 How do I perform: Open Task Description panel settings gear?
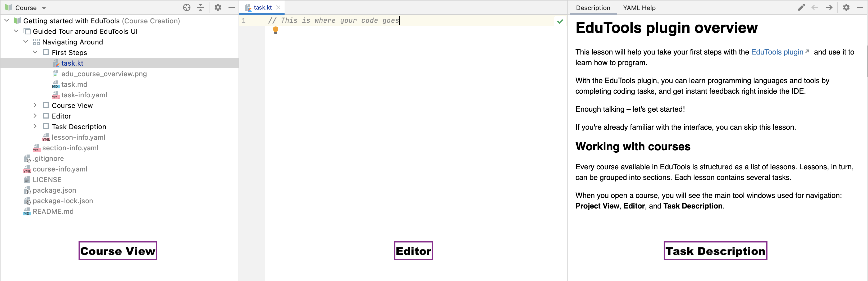point(846,7)
